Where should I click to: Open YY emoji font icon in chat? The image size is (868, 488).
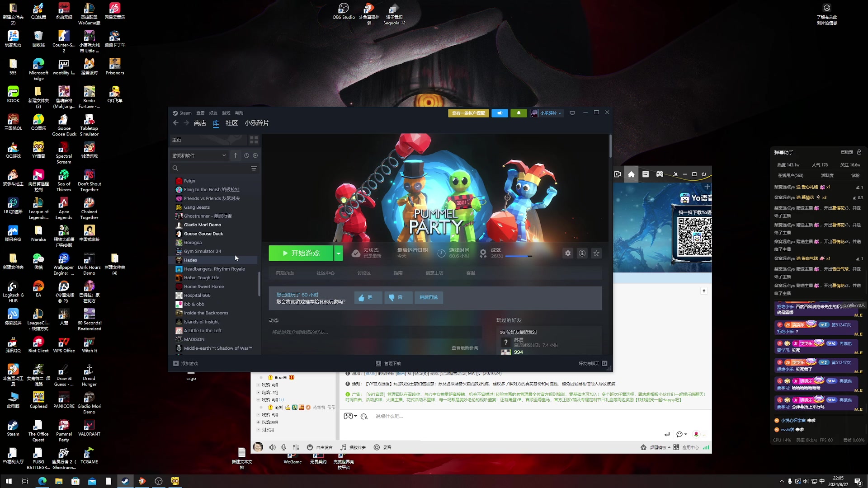coord(364,416)
